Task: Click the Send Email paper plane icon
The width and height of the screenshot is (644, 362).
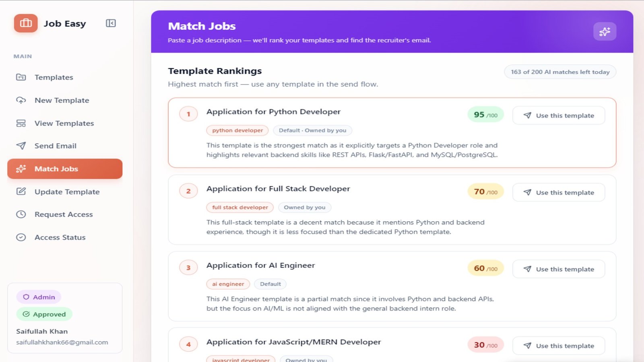Action: pyautogui.click(x=21, y=146)
